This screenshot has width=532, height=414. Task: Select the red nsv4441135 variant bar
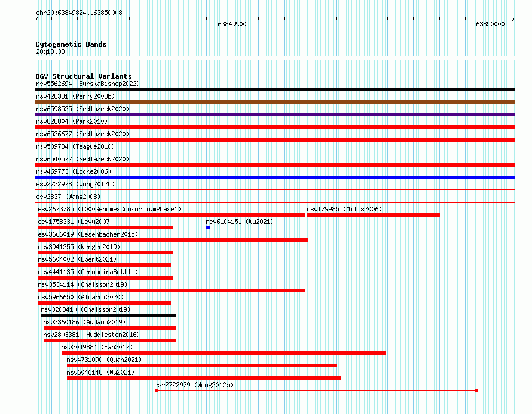coord(106,278)
